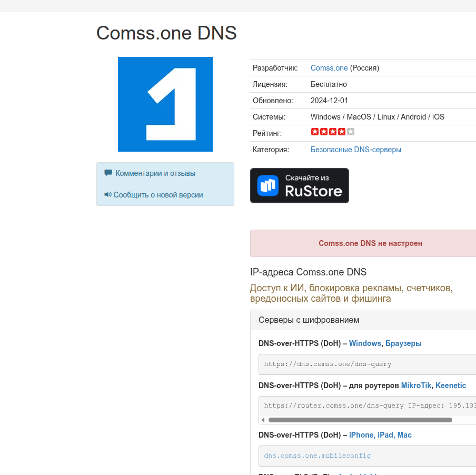Click the update date 2024-12-01
Screen dimensions: 476x475
click(x=329, y=101)
